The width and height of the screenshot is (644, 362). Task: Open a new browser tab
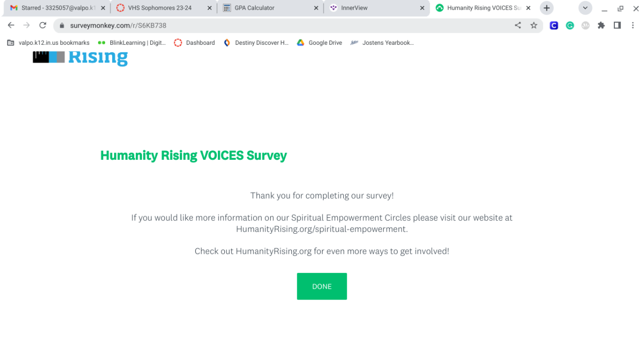546,8
